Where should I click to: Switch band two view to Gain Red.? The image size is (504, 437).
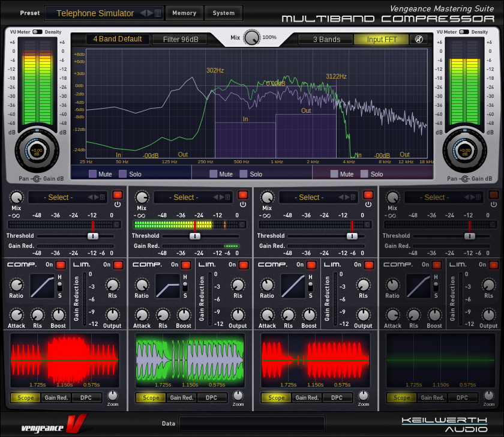(x=182, y=398)
